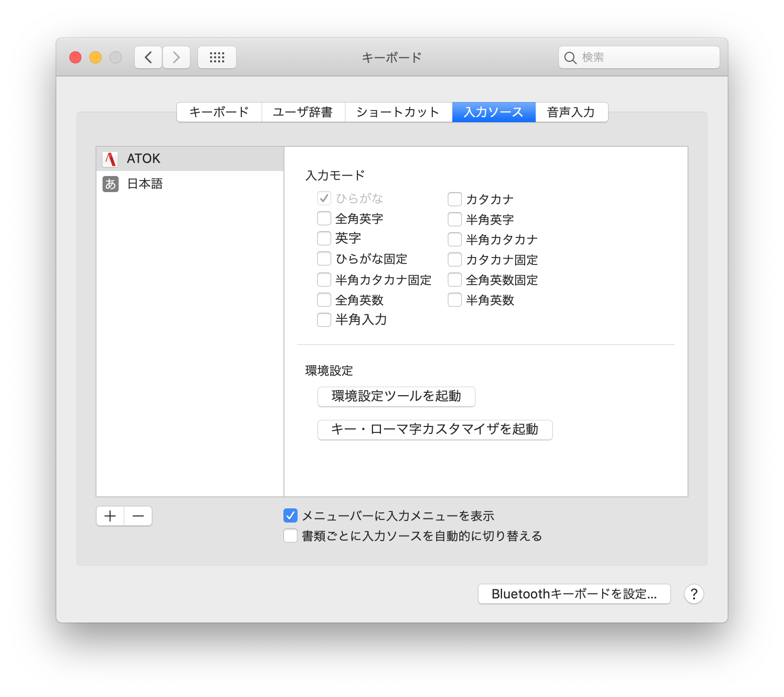Add an input source with plus button

(110, 516)
